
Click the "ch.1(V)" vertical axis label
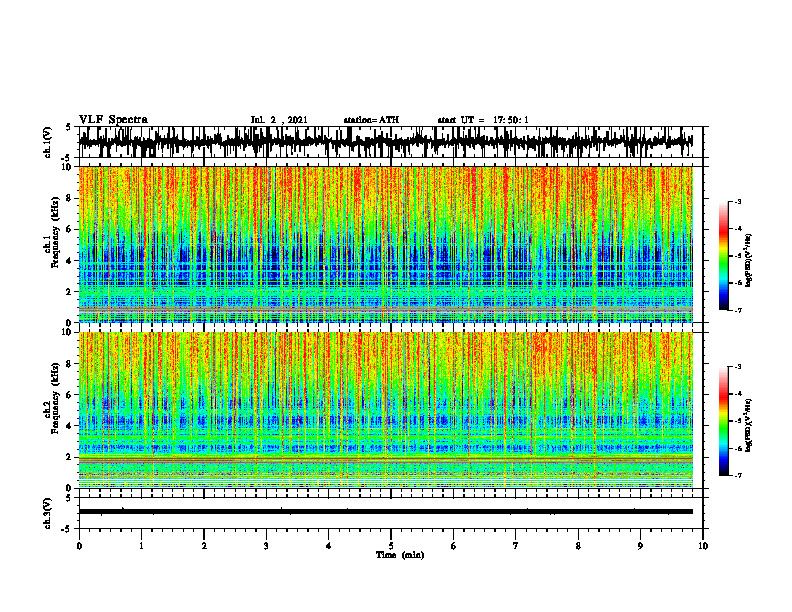[x=48, y=142]
